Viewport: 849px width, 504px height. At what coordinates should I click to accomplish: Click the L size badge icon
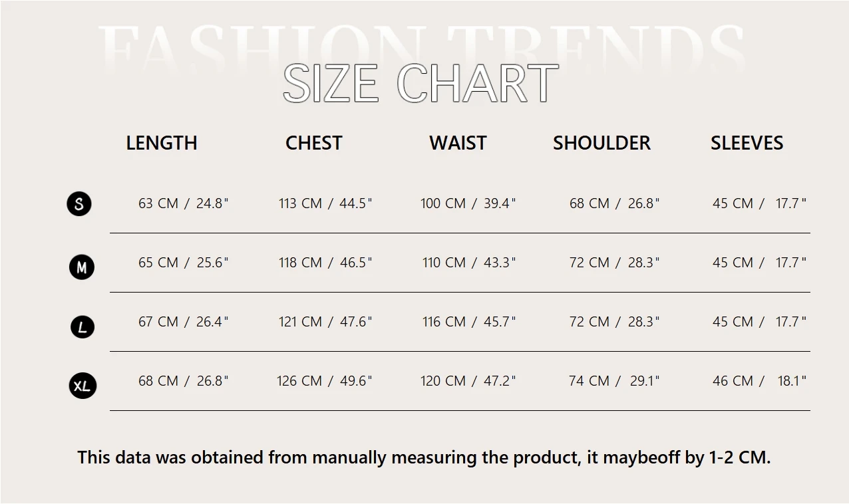point(83,326)
